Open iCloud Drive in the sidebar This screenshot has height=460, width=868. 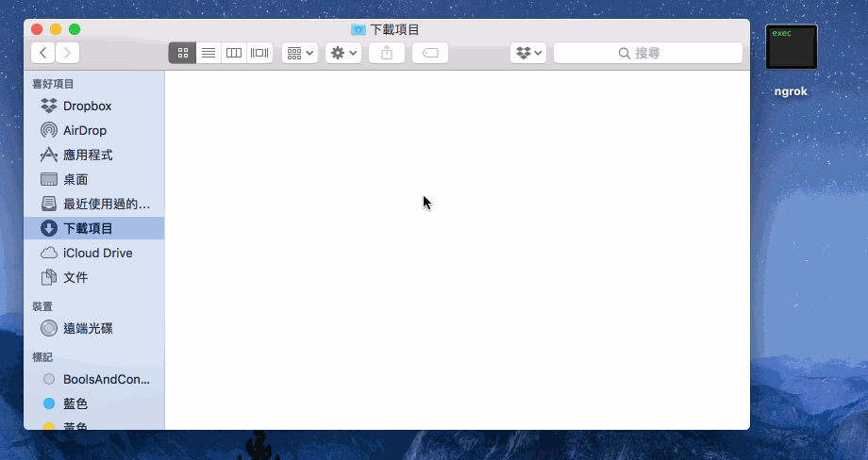tap(94, 253)
